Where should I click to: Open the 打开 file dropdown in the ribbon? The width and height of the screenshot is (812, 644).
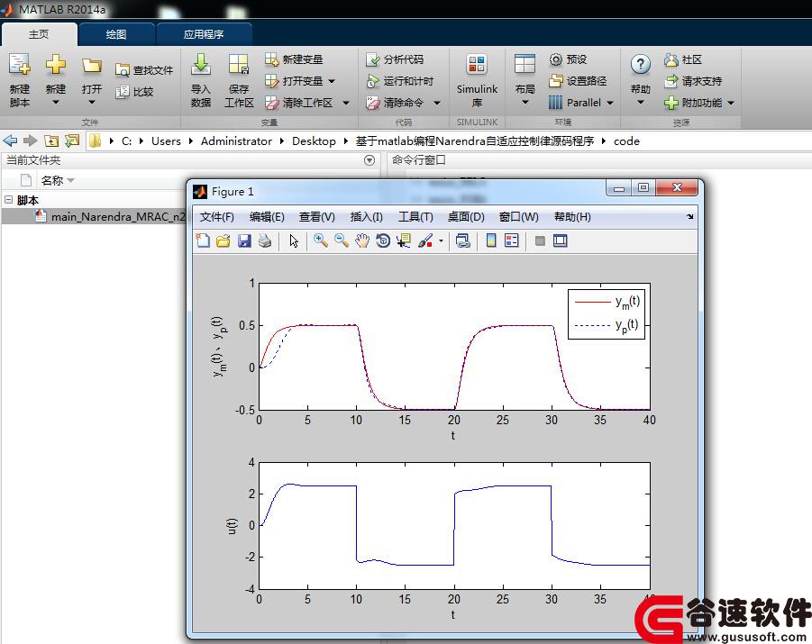[92, 80]
